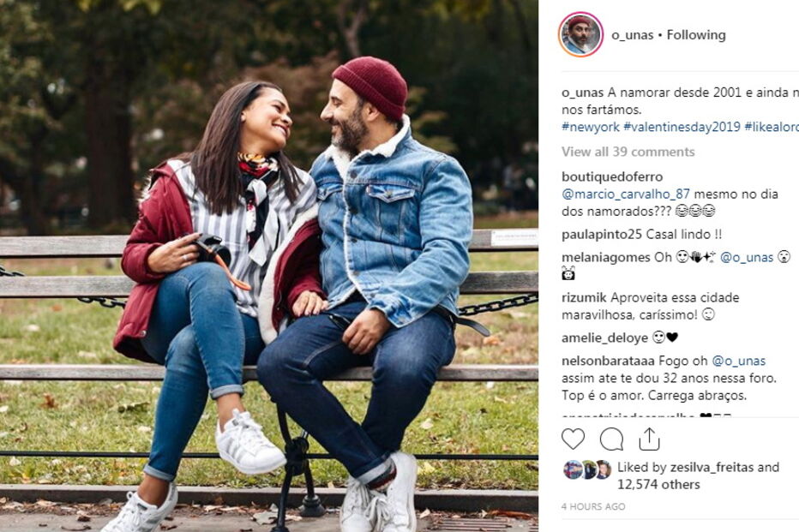
Task: Open the #valentinesday2019 hashtag
Action: point(682,127)
